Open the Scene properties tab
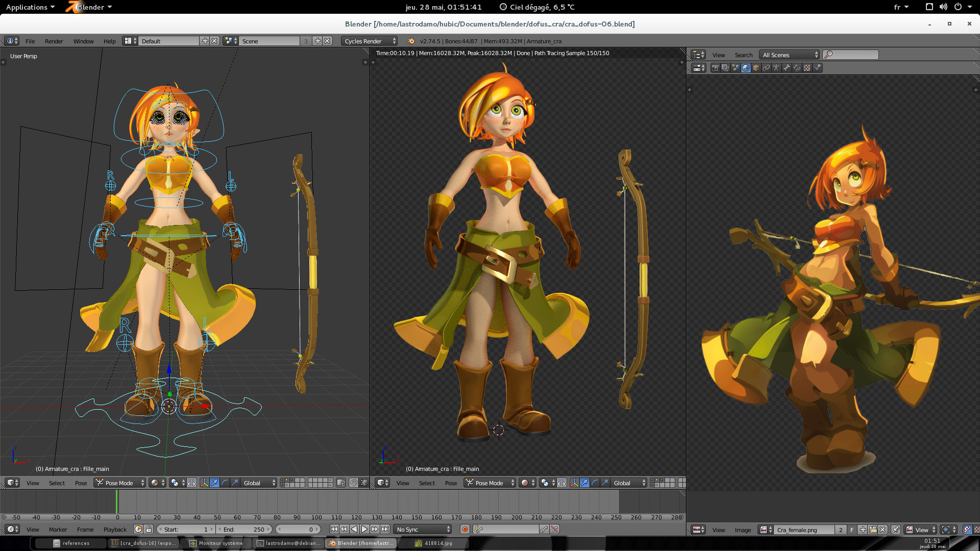The image size is (980, 551). point(736,68)
